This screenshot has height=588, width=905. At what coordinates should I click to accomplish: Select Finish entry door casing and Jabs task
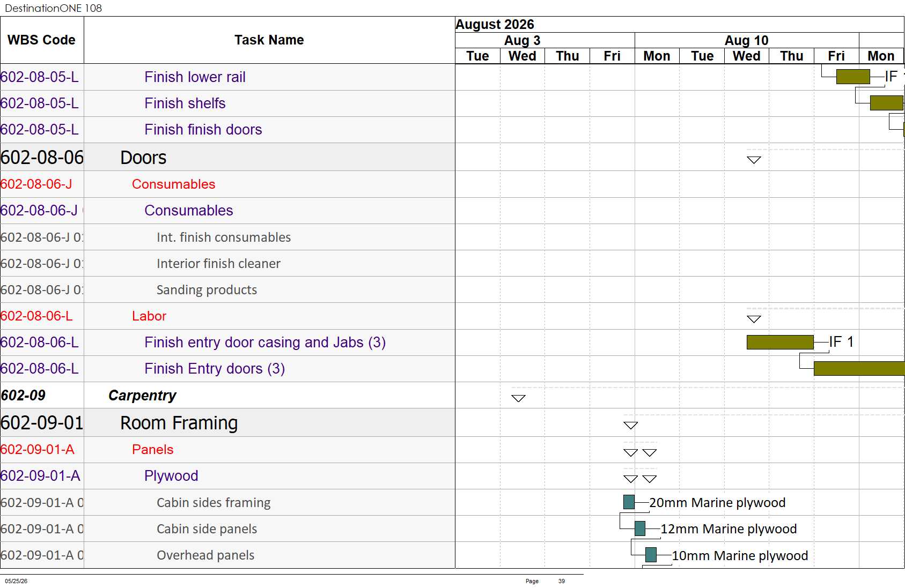pos(265,343)
